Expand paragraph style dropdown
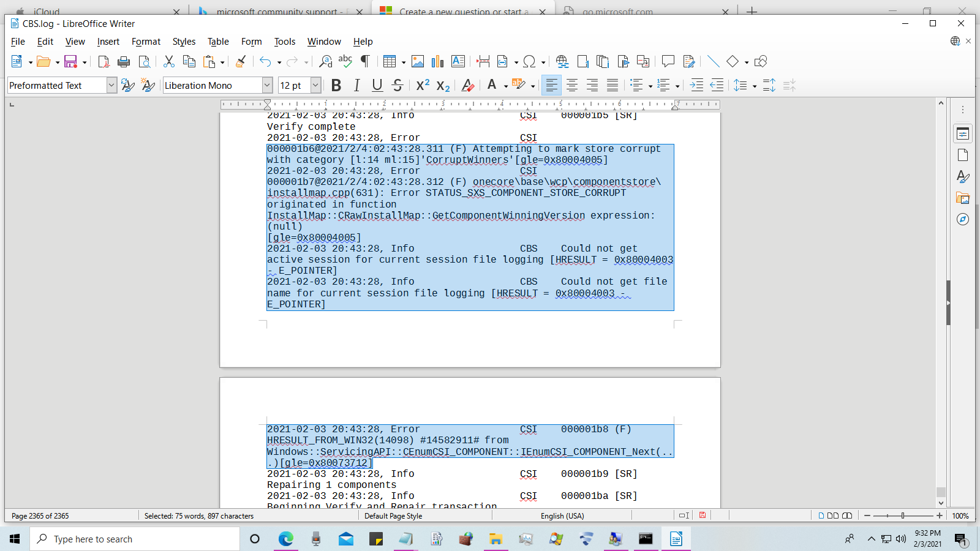Viewport: 980px width, 551px height. coord(111,85)
